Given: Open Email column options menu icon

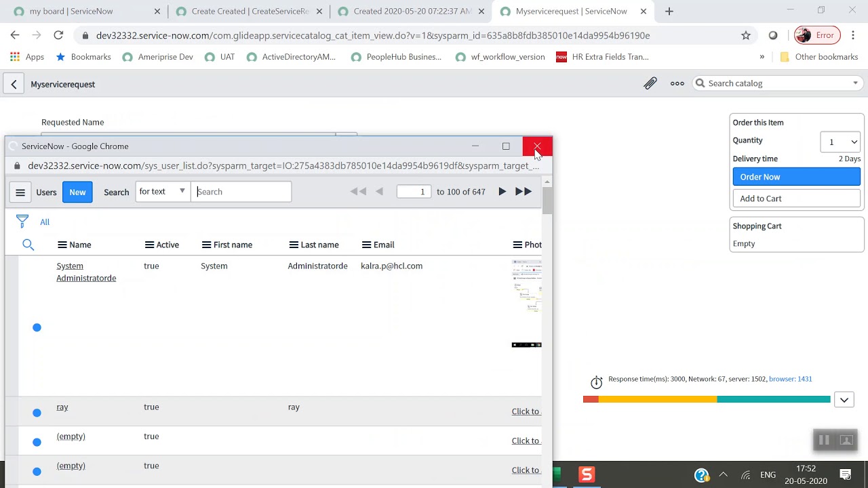Looking at the screenshot, I should click(x=366, y=245).
